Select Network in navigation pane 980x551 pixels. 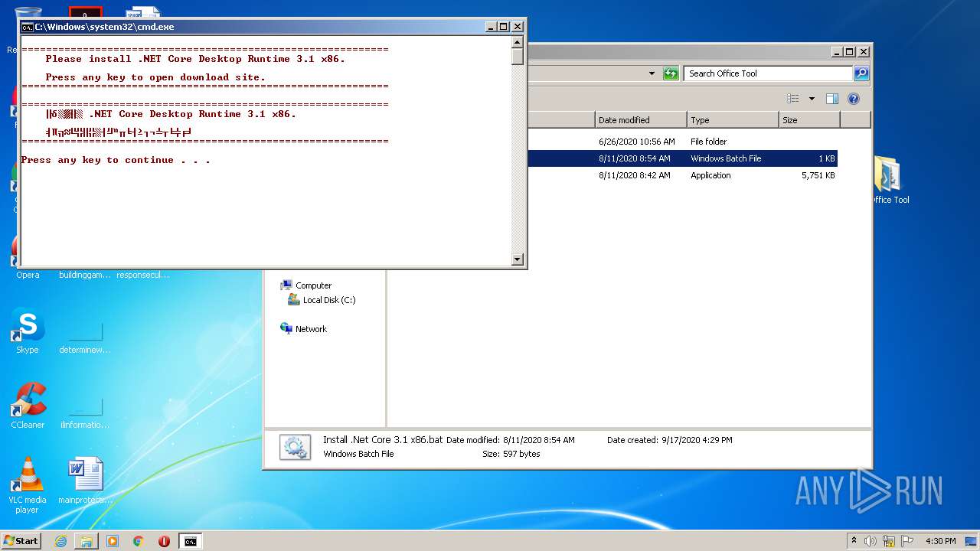(303, 329)
